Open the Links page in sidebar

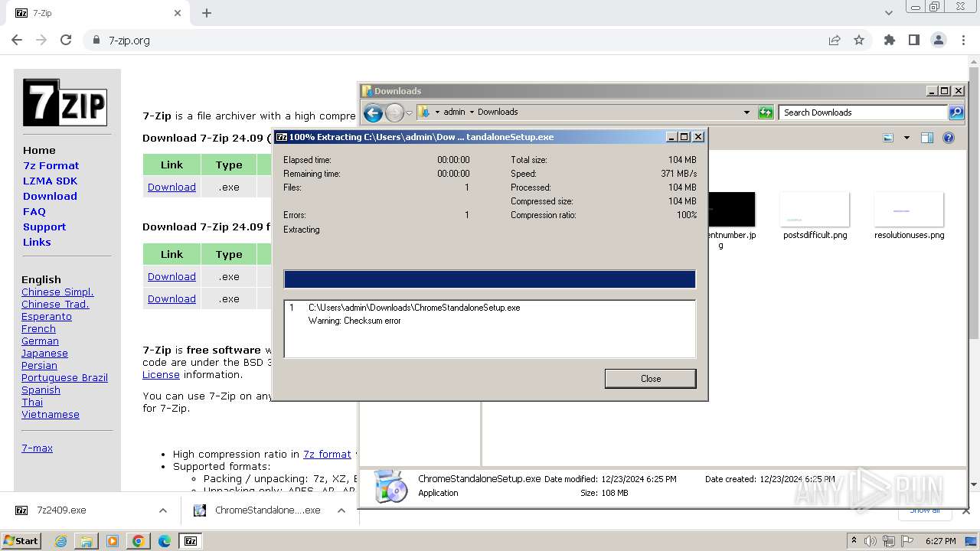coord(37,242)
